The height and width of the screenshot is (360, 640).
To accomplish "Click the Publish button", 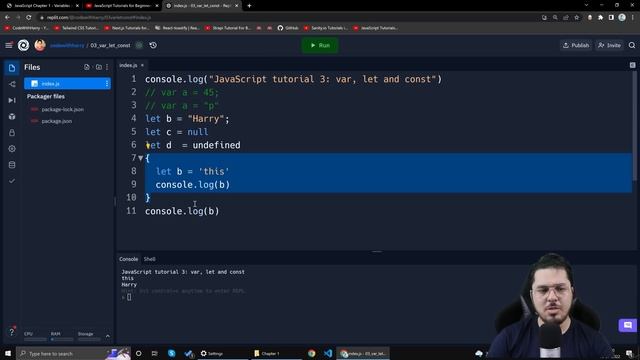I will pos(576,45).
